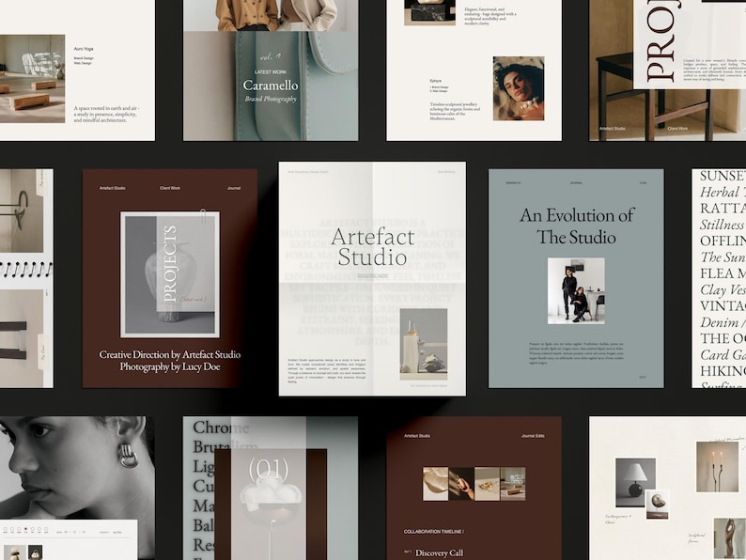Open the Discovery Call timeline step

point(439,552)
